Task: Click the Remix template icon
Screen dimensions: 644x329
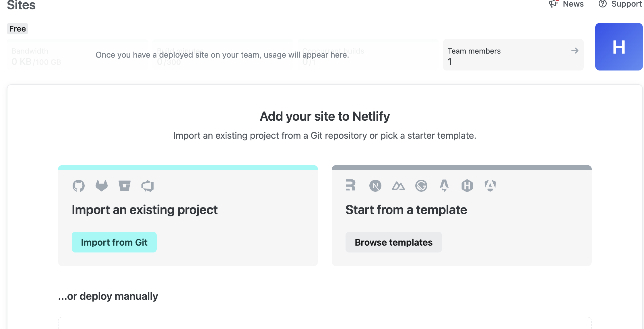Action: (x=350, y=185)
